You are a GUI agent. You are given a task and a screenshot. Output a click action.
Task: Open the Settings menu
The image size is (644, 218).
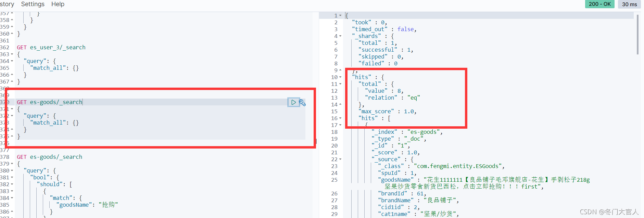(33, 4)
